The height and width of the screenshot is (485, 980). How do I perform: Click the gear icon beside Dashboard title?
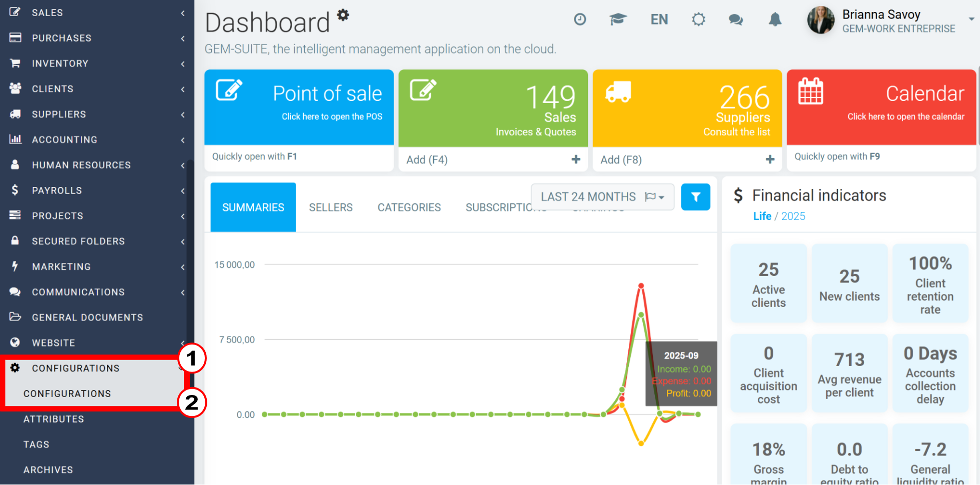[x=343, y=14]
